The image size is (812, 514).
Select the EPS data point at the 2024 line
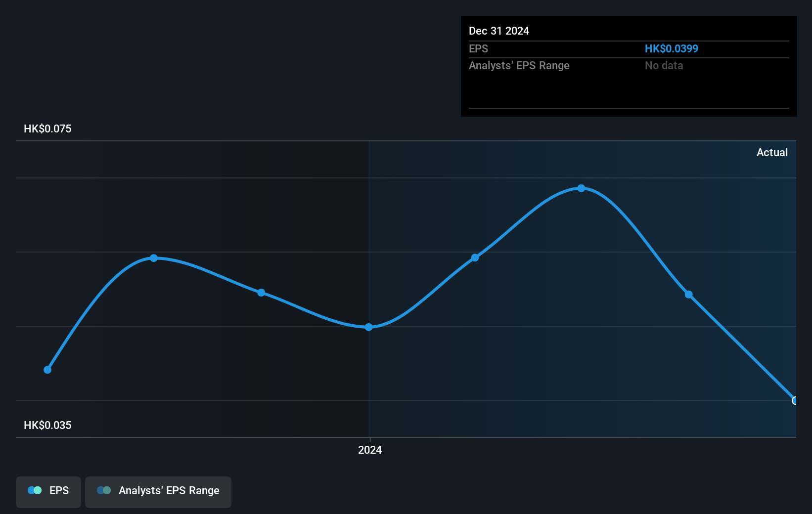(x=369, y=327)
